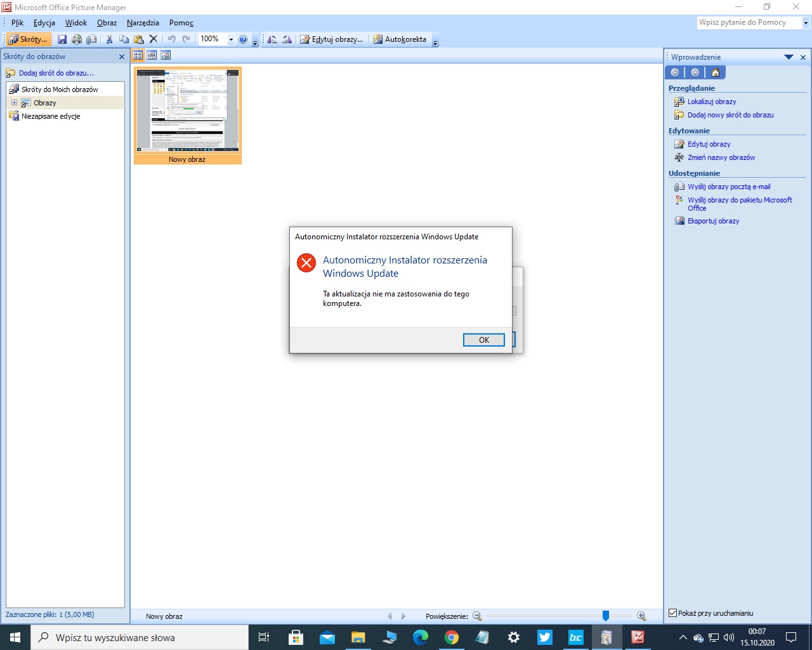Toggle the Skróty... toolbar button
Image resolution: width=812 pixels, height=650 pixels.
(x=28, y=39)
